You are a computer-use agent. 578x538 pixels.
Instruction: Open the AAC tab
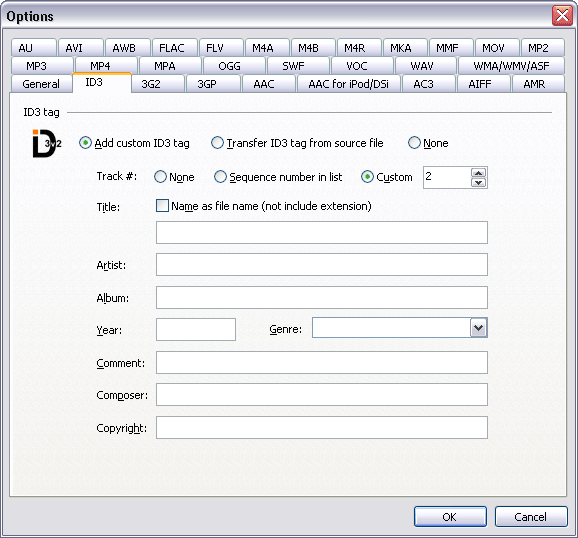tap(268, 84)
